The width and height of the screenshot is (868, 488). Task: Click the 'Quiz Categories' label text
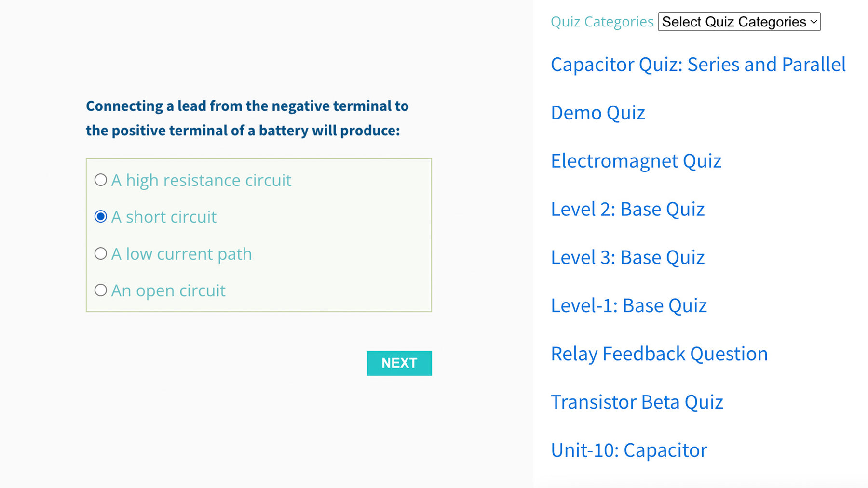[602, 22]
